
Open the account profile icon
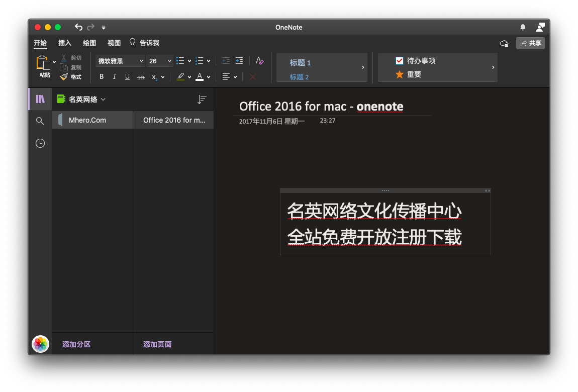pyautogui.click(x=540, y=27)
